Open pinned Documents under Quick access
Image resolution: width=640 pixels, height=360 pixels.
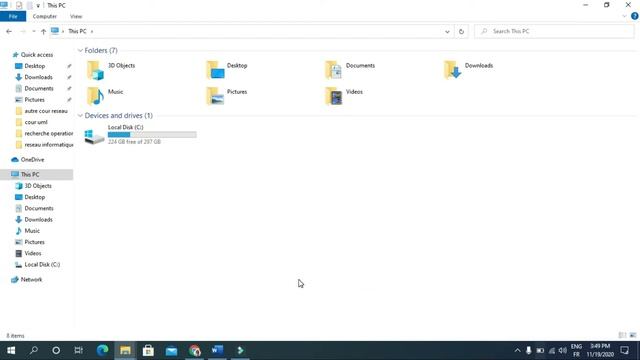point(39,89)
